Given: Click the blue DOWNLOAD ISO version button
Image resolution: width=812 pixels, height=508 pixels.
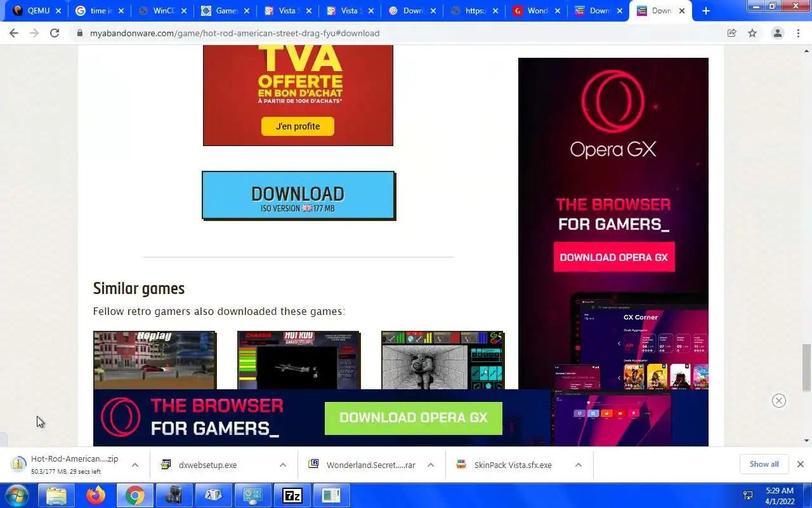Looking at the screenshot, I should coord(298,196).
